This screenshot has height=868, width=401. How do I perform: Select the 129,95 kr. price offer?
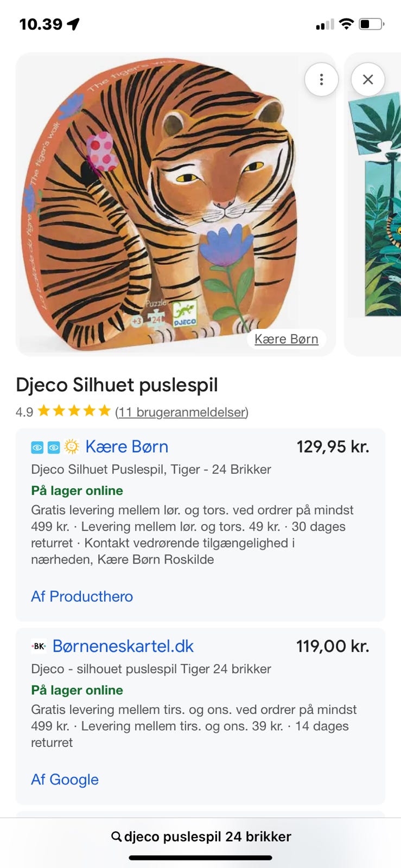333,446
